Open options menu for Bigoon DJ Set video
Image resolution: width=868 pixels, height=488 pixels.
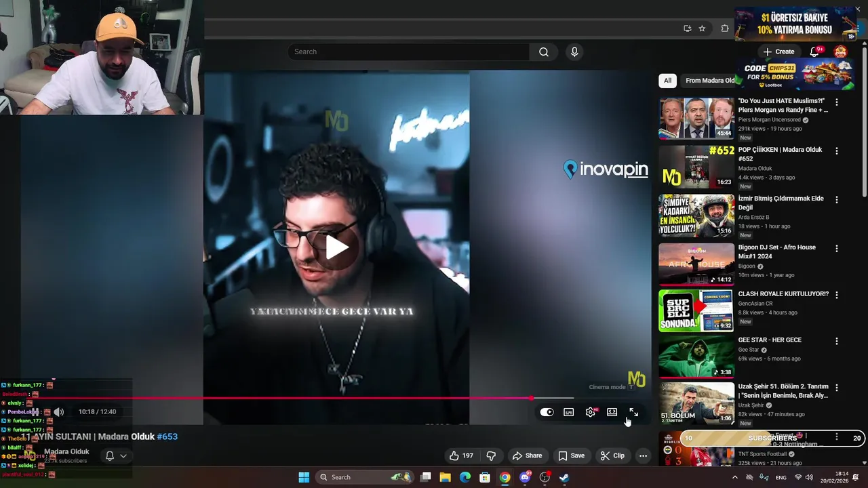click(x=837, y=249)
